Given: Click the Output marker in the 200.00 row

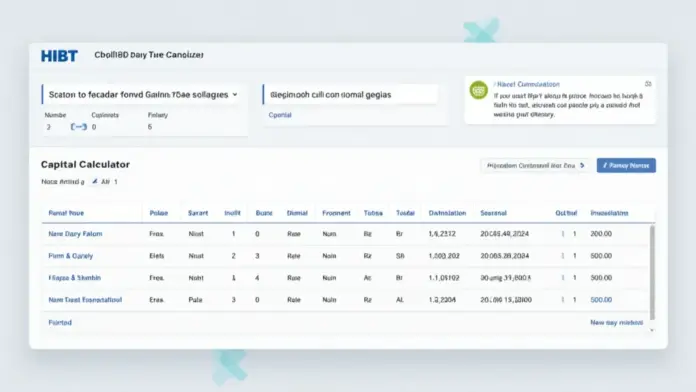Looking at the screenshot, I should click(x=563, y=234).
